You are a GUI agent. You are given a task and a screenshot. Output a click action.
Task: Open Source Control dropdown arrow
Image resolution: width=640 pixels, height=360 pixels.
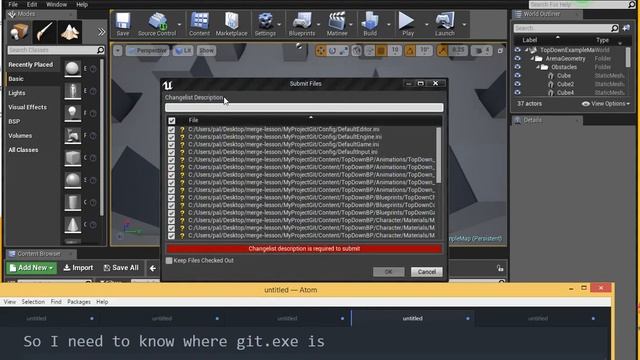(x=180, y=24)
